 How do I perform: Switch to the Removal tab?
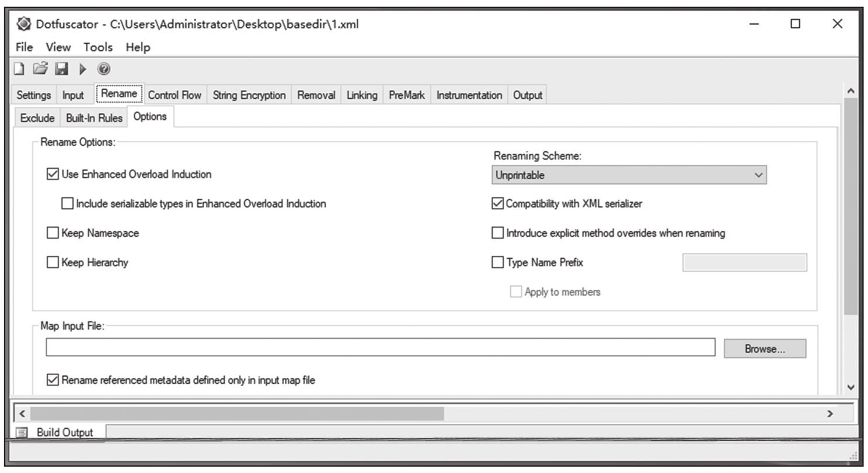coord(316,95)
